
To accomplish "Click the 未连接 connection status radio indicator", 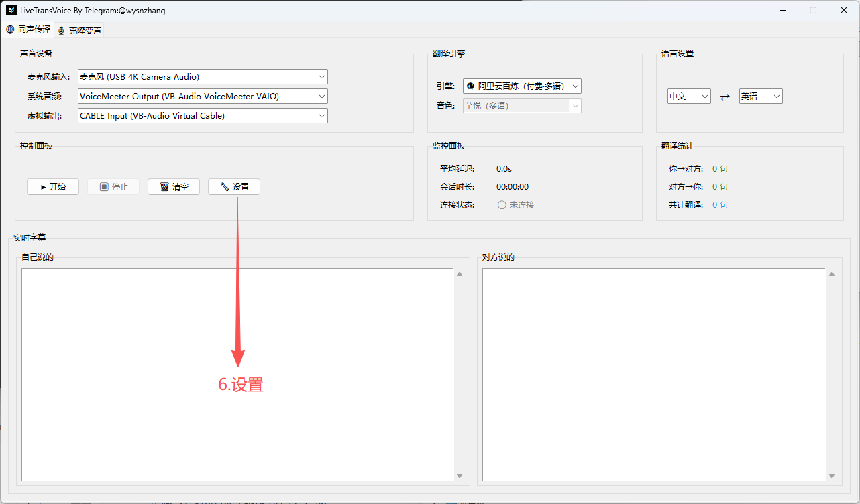I will pos(502,205).
